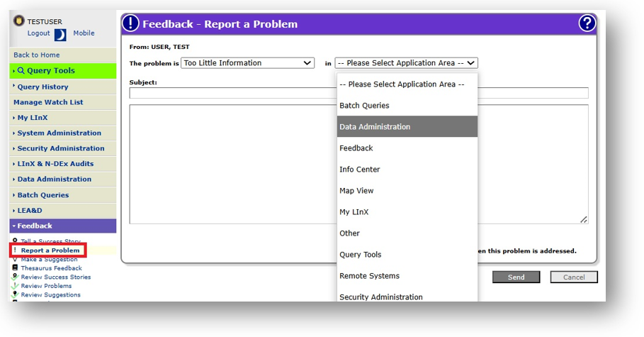Viewport: 644px width, 337px height.
Task: Collapse the Feedback sidebar section
Action: (63, 226)
